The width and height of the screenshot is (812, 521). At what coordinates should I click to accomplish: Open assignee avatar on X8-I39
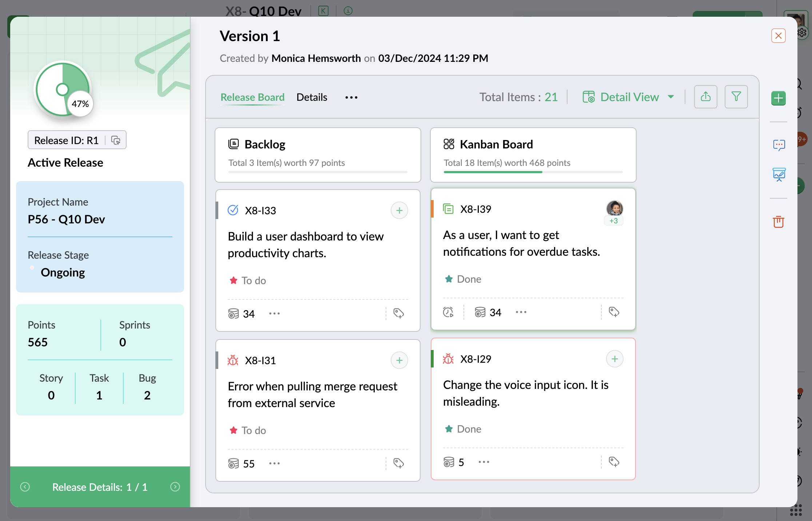614,208
